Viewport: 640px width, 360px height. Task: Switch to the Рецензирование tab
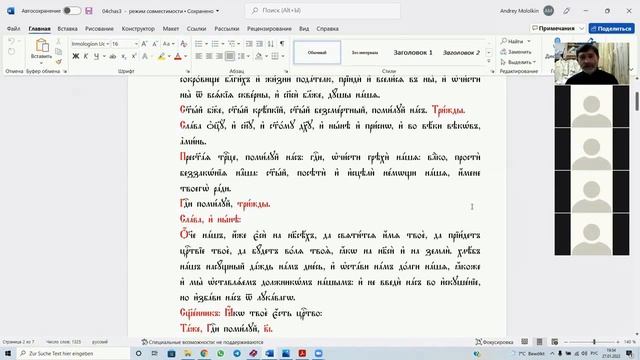click(269, 29)
